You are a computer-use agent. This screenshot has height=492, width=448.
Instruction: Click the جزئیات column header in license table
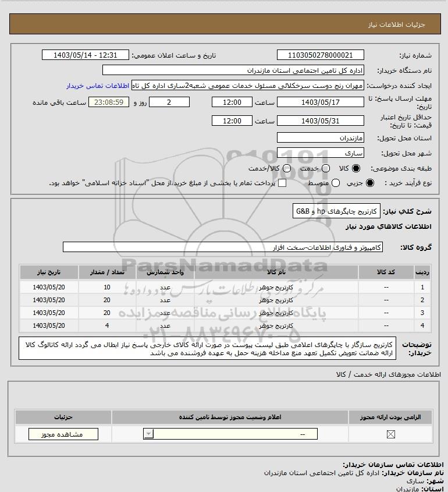(63, 417)
